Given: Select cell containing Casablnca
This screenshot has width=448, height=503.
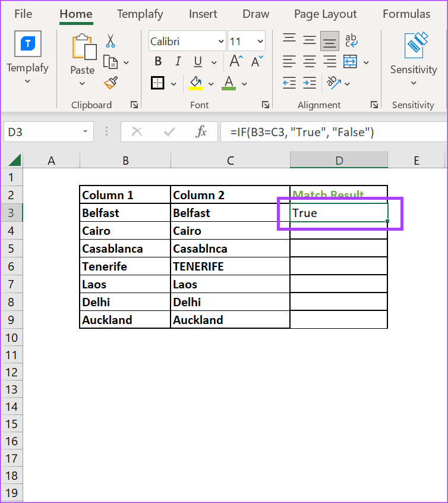Looking at the screenshot, I should (230, 249).
